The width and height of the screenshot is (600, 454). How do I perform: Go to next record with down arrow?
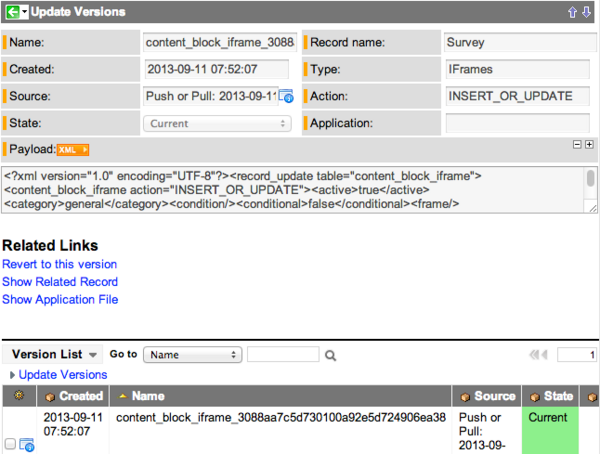click(x=586, y=12)
